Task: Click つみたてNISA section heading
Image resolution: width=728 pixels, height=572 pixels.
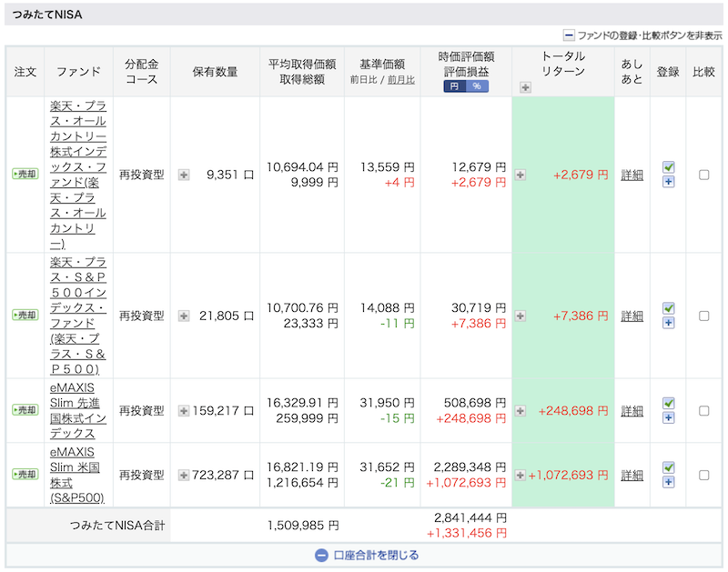Action: (47, 15)
